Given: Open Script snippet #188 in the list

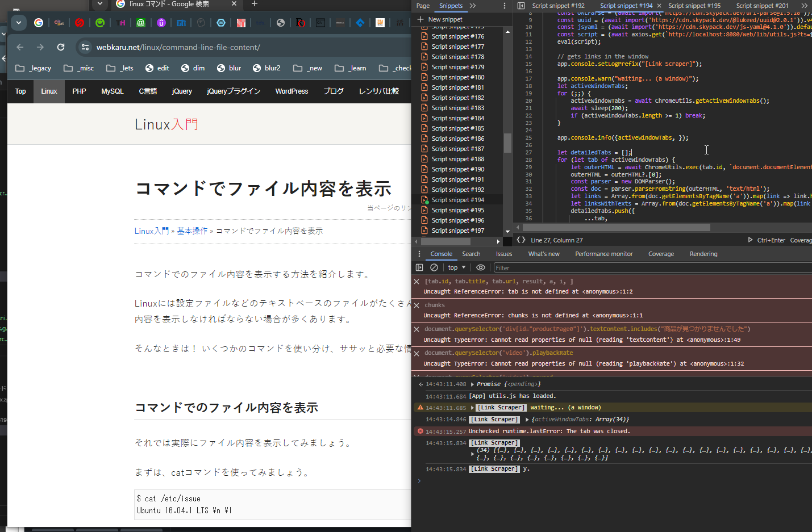Looking at the screenshot, I should 457,159.
